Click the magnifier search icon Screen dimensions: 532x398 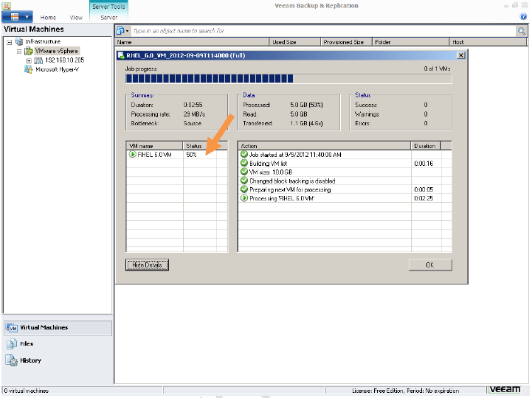tap(521, 31)
